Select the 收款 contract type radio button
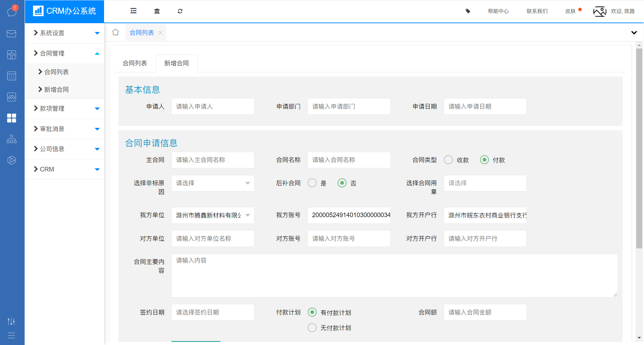 point(448,160)
